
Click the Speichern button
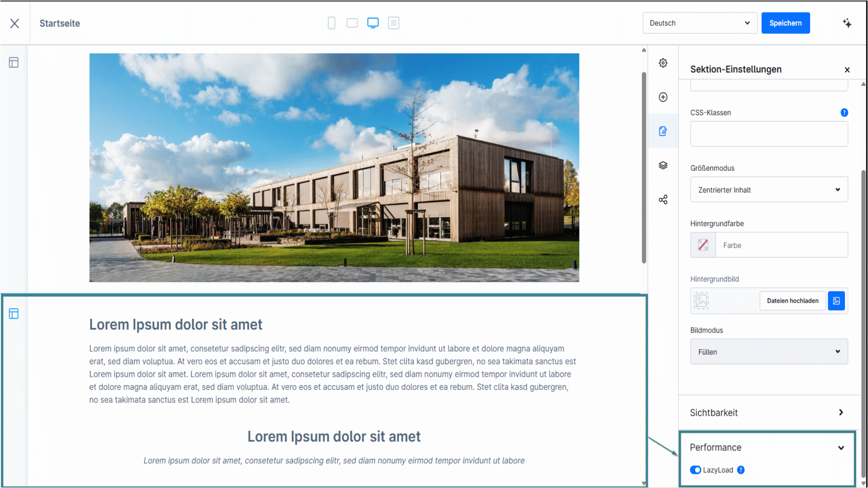click(785, 23)
